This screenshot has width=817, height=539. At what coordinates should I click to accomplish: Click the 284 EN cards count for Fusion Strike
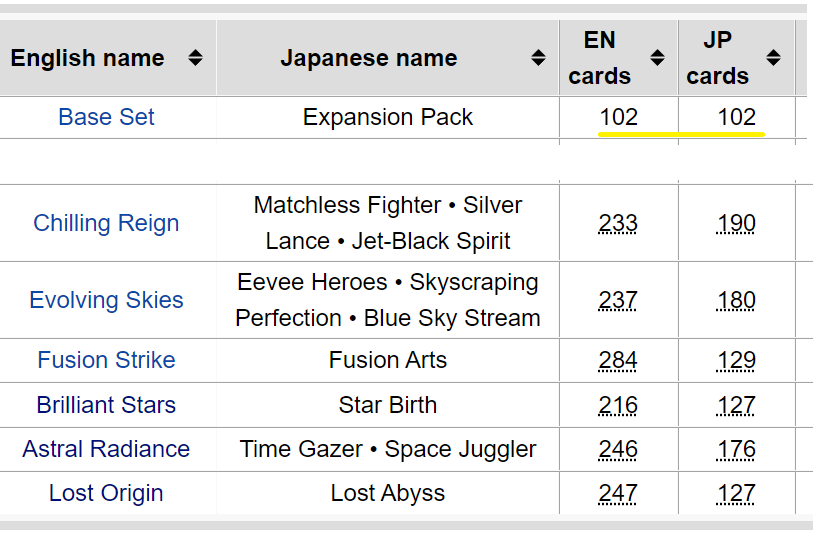pyautogui.click(x=618, y=360)
